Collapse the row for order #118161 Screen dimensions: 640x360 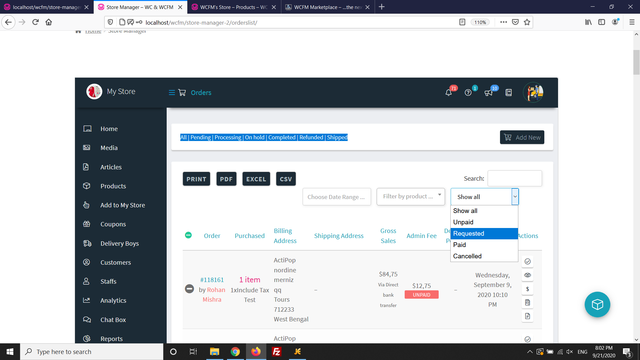(x=189, y=289)
